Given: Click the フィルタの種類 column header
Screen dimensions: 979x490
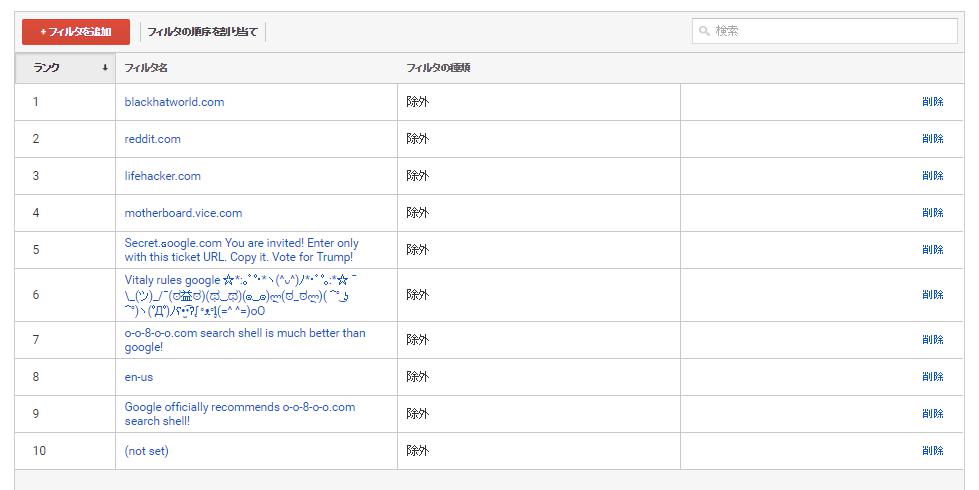Looking at the screenshot, I should pyautogui.click(x=438, y=68).
